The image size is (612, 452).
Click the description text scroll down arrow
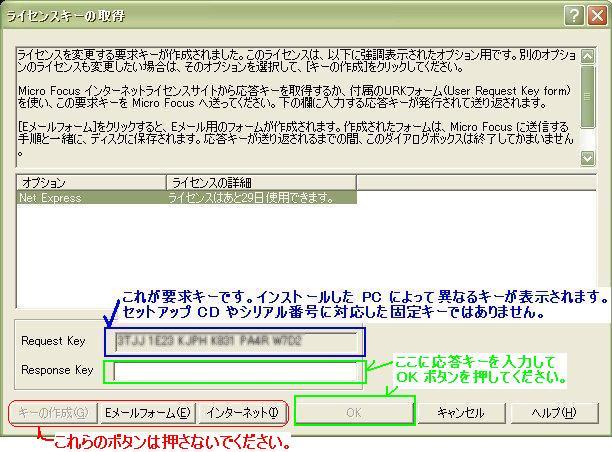587,158
